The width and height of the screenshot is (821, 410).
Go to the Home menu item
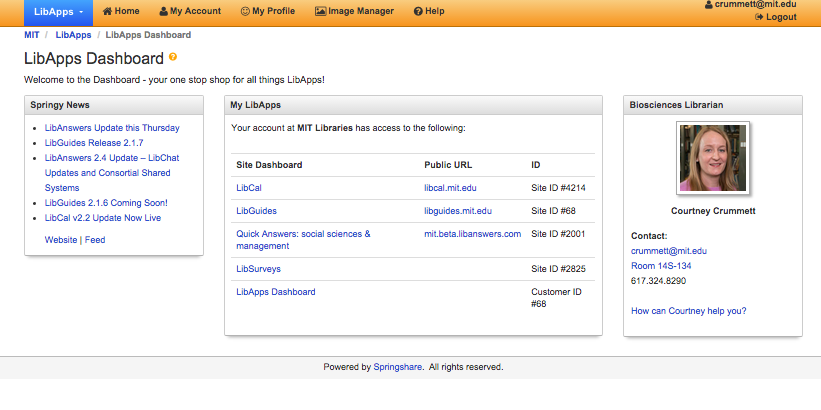point(121,11)
